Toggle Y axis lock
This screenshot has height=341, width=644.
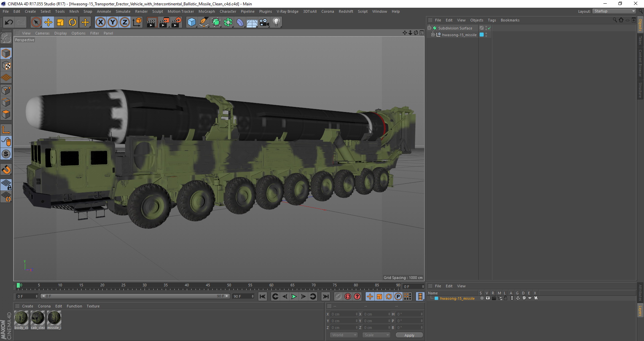(113, 22)
